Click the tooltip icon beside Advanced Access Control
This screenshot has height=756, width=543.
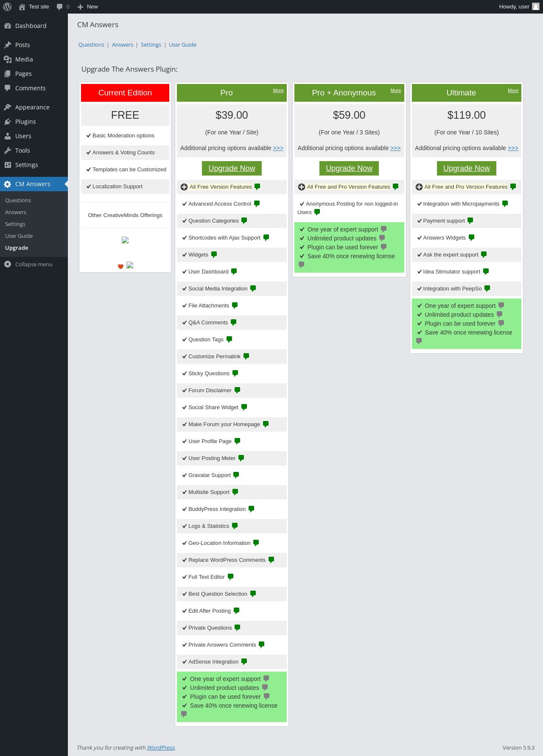coord(257,204)
